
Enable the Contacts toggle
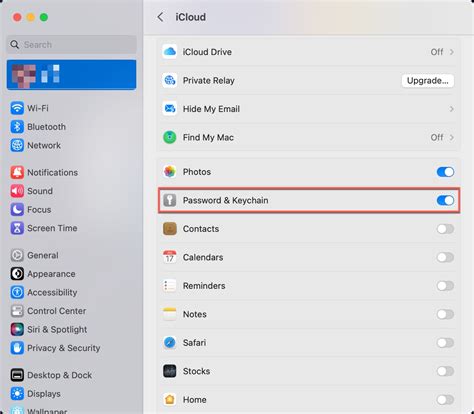pos(445,229)
